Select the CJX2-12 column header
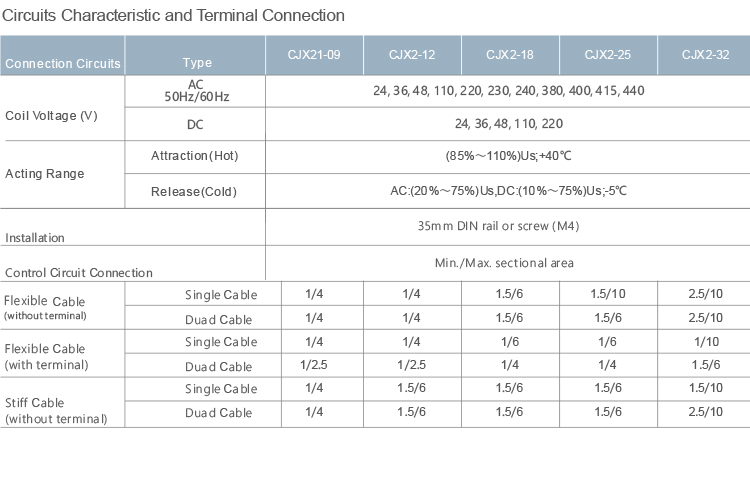The image size is (750, 500). (x=412, y=55)
